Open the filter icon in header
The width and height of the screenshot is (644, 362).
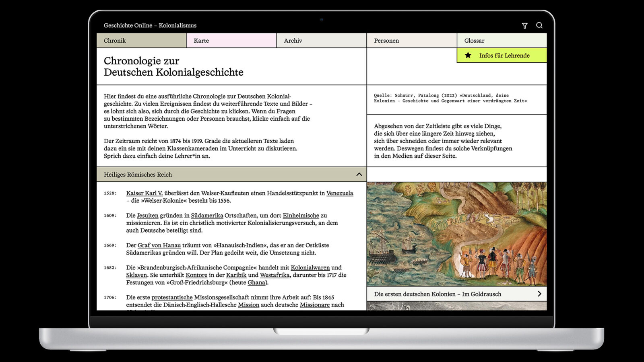524,25
